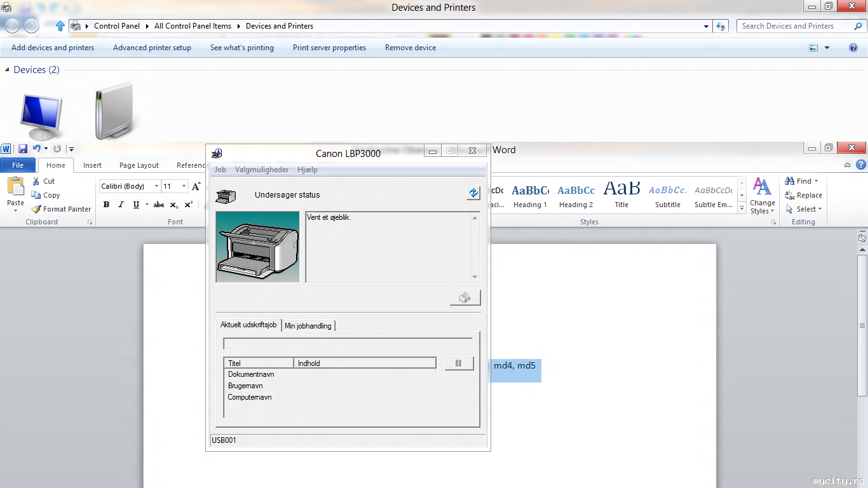Click the refresh status icon in Canon LBP3000
868x488 pixels.
(x=473, y=193)
